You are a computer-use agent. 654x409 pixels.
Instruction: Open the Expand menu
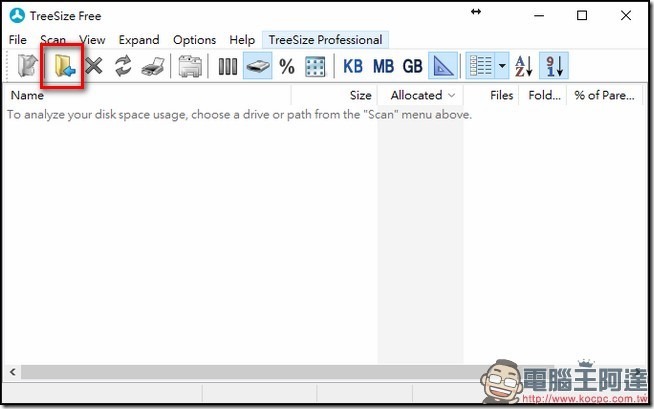click(139, 40)
